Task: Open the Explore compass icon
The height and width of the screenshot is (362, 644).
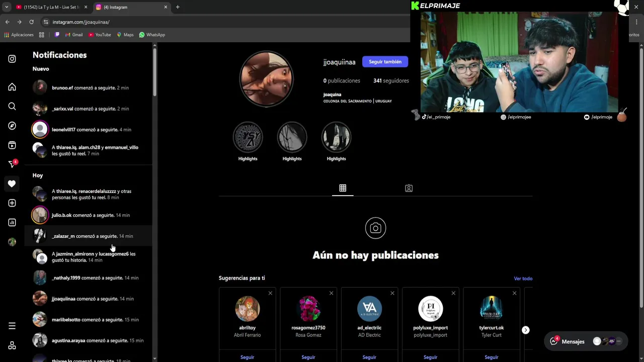Action: pos(12,126)
